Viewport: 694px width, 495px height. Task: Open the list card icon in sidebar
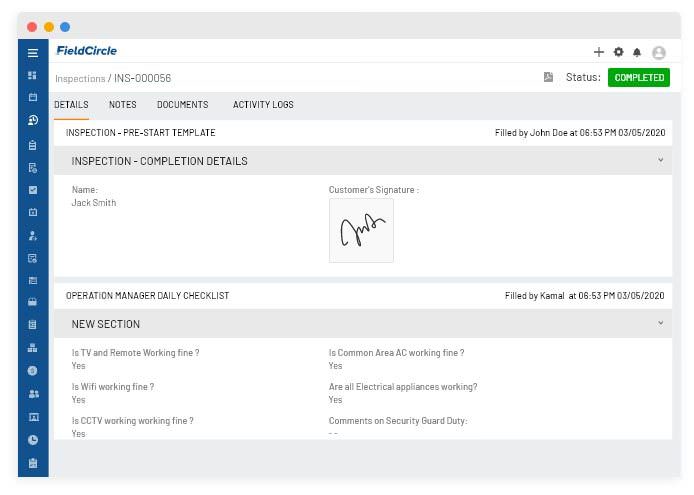coord(33,280)
